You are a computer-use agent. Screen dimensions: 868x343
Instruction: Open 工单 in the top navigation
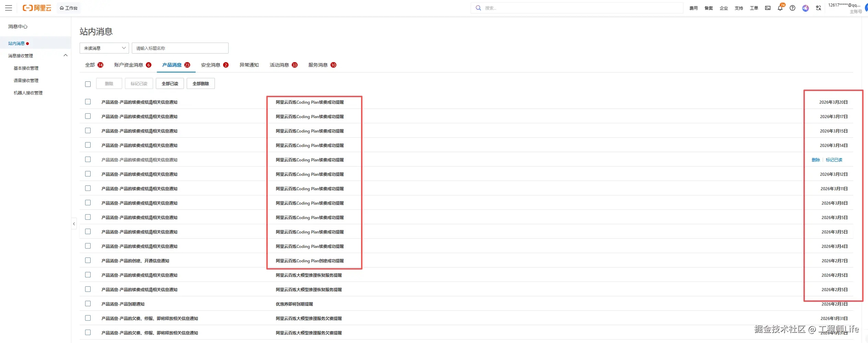[754, 8]
